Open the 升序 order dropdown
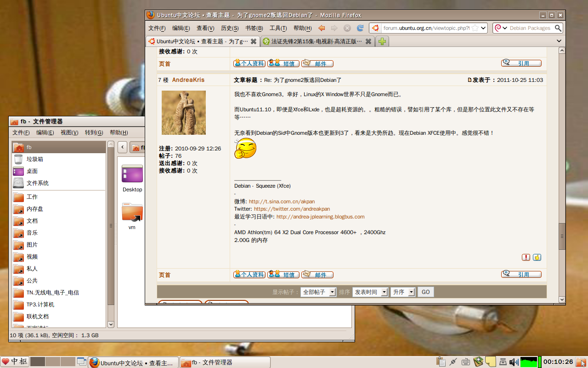The image size is (588, 368). tap(403, 292)
